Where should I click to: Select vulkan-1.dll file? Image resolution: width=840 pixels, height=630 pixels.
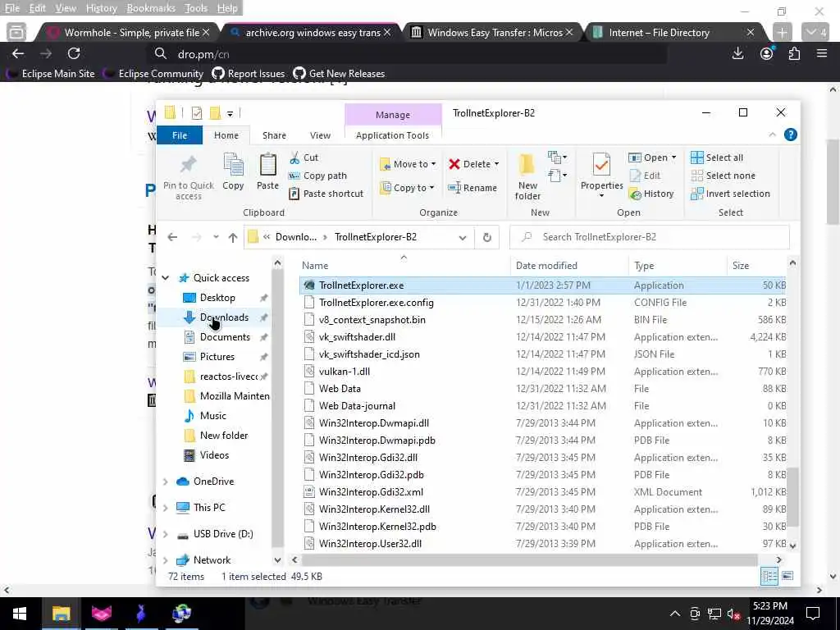[x=345, y=372]
